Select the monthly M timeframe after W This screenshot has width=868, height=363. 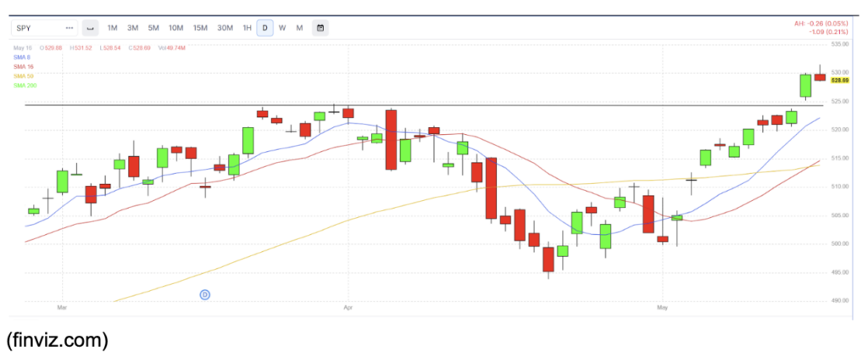pyautogui.click(x=299, y=28)
